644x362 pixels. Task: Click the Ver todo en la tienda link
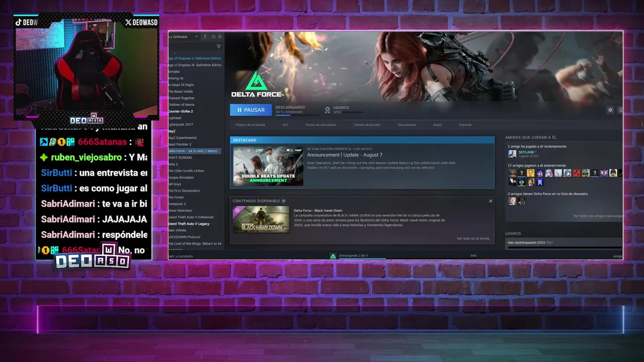(473, 238)
